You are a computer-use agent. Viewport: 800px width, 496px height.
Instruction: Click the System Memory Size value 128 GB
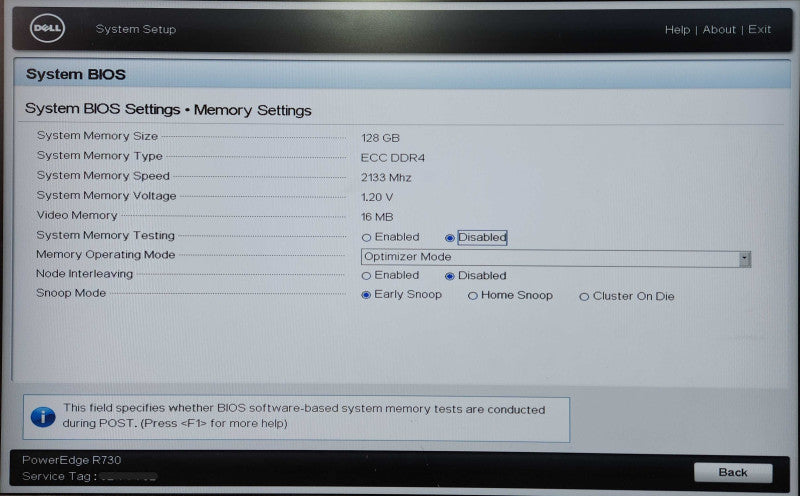click(x=380, y=138)
